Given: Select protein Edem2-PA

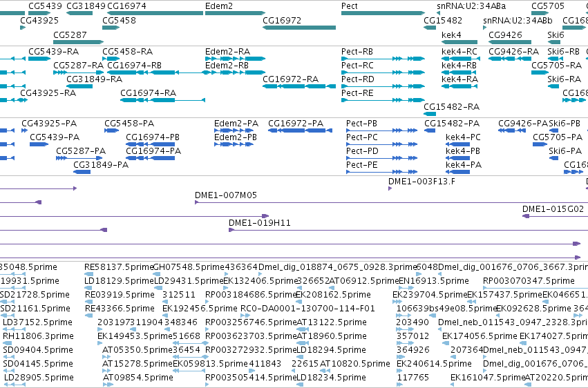Looking at the screenshot, I should click(234, 130).
